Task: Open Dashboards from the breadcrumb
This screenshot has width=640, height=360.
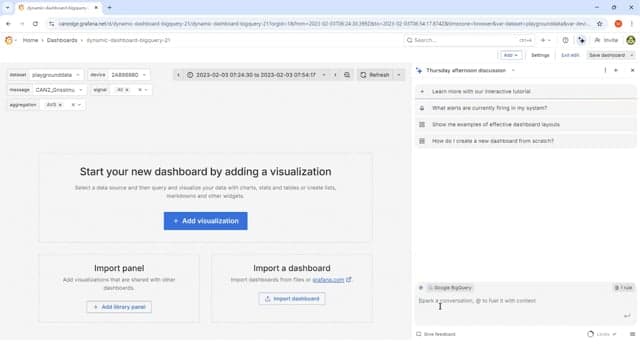Action: (x=62, y=40)
